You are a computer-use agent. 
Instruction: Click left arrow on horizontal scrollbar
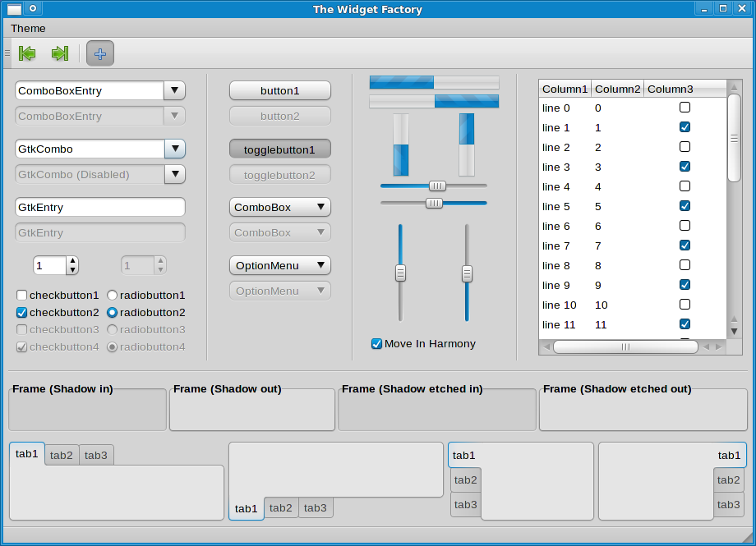pos(546,346)
